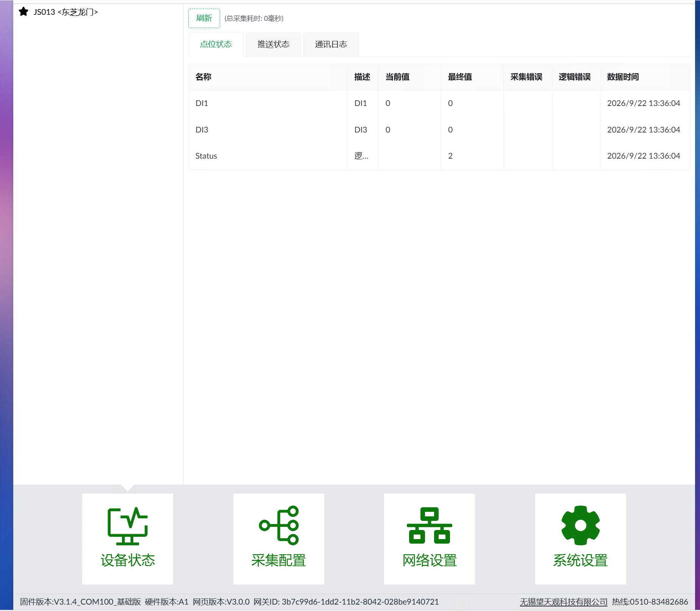Viewport: 700px width, 611px height.
Task: Switch to the 推送状态 tab
Action: (273, 44)
